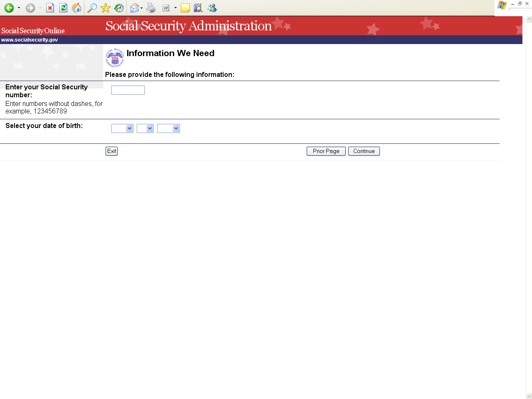Minimize the browser window

513,4
